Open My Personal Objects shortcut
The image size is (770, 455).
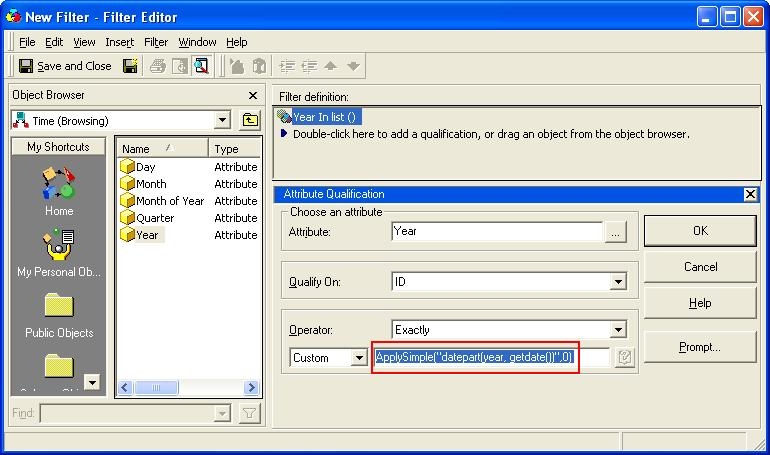[x=59, y=251]
